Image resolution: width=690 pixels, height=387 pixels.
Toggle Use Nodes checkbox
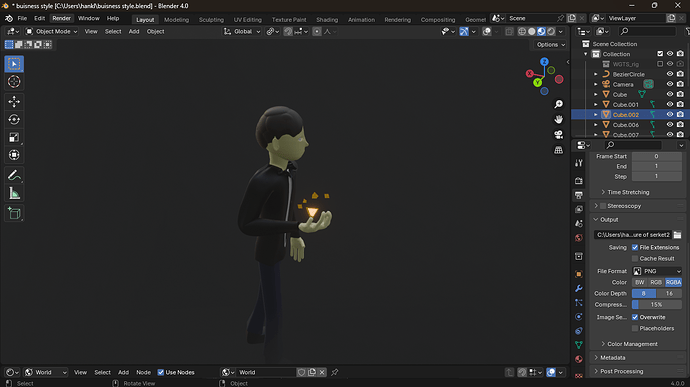pyautogui.click(x=161, y=372)
